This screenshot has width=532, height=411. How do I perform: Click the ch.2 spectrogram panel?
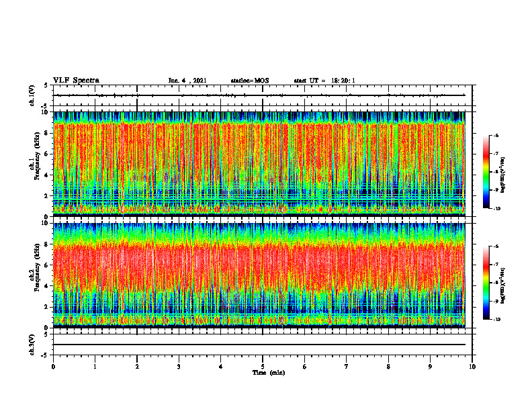(259, 275)
